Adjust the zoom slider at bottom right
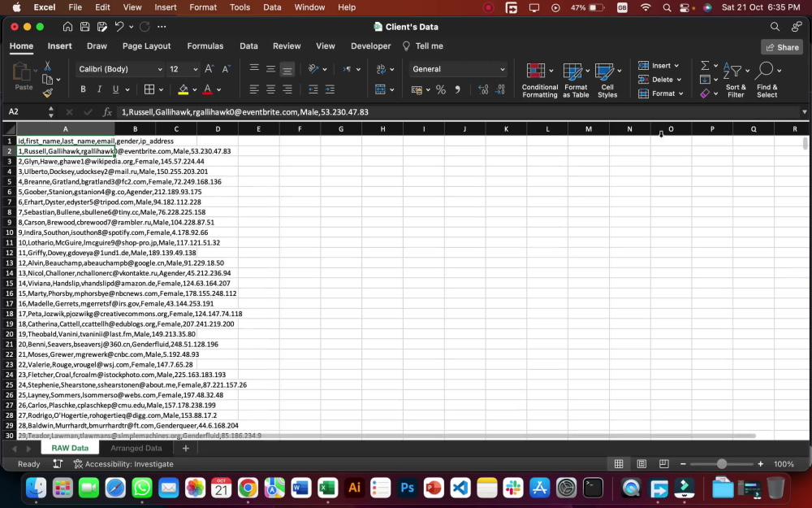812x508 pixels. tap(721, 464)
